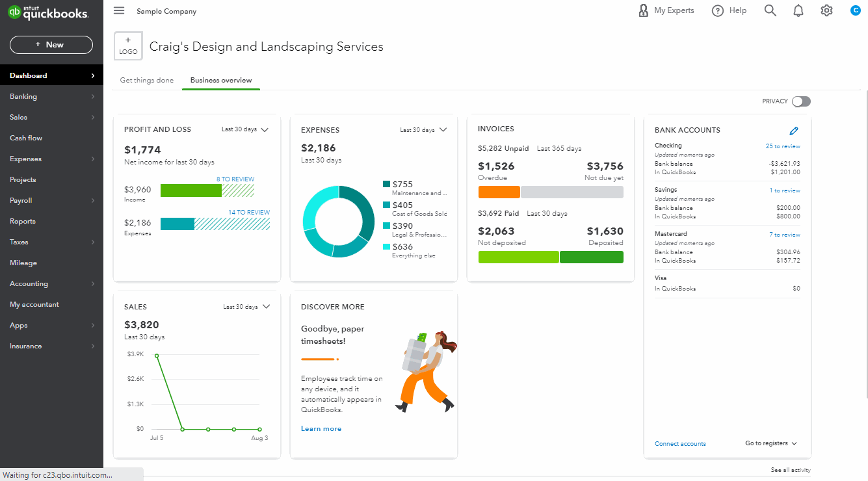Click 1 to review Savings link

(x=785, y=190)
